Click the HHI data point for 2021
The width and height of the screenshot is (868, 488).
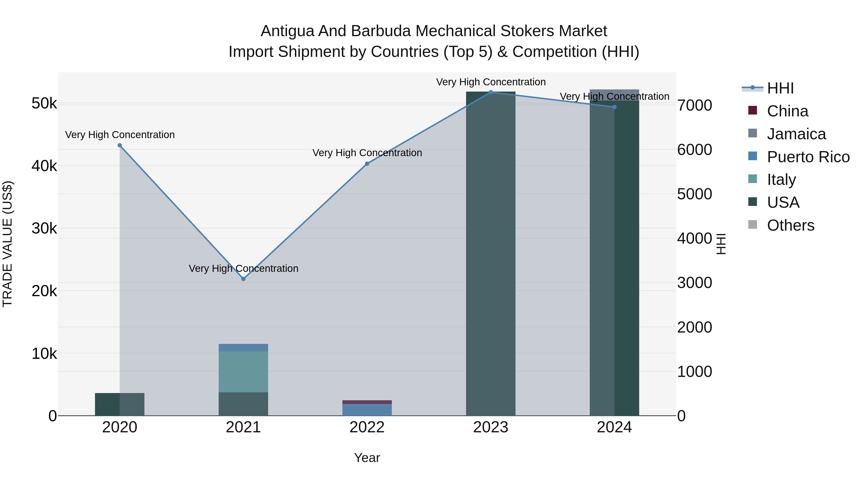coord(243,279)
